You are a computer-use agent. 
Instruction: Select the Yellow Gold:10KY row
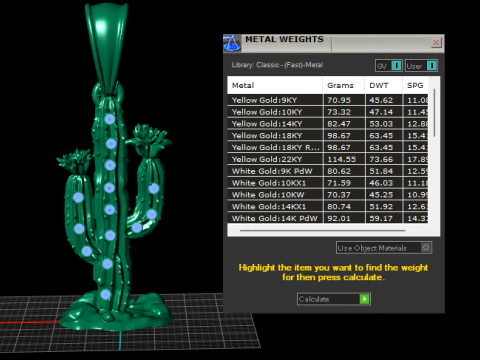pyautogui.click(x=328, y=112)
